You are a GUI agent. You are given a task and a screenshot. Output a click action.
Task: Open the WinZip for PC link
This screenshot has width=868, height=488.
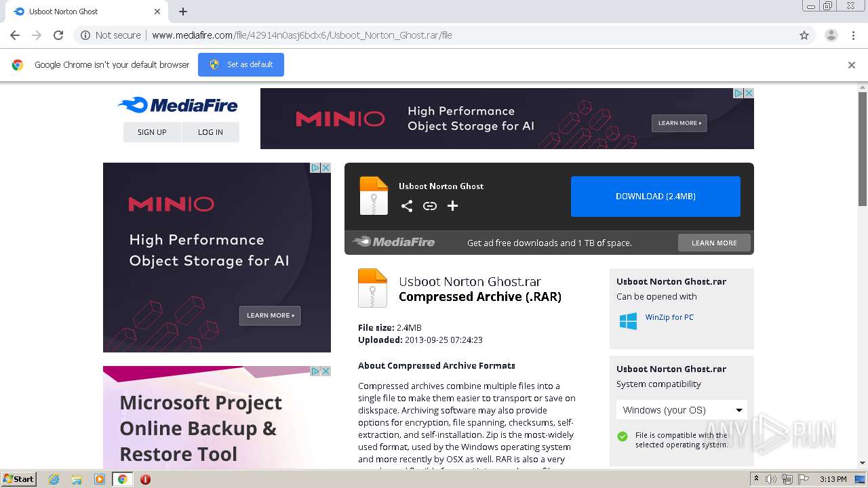pos(669,317)
